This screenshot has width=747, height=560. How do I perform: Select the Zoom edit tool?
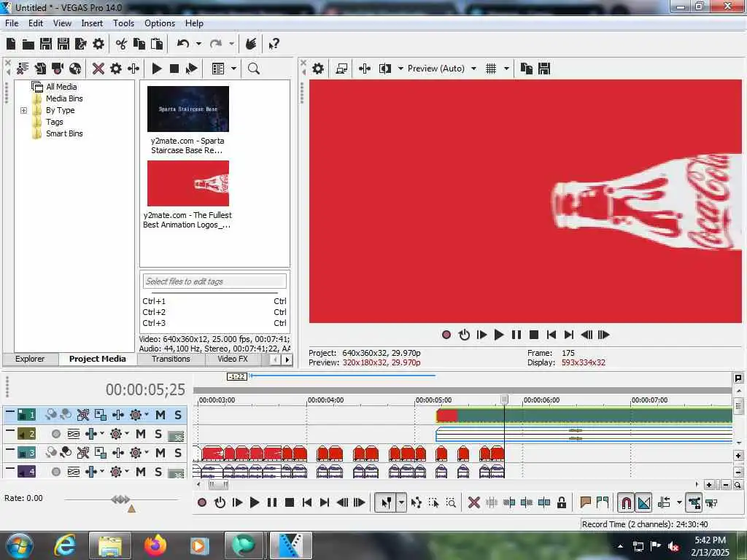pyautogui.click(x=451, y=502)
